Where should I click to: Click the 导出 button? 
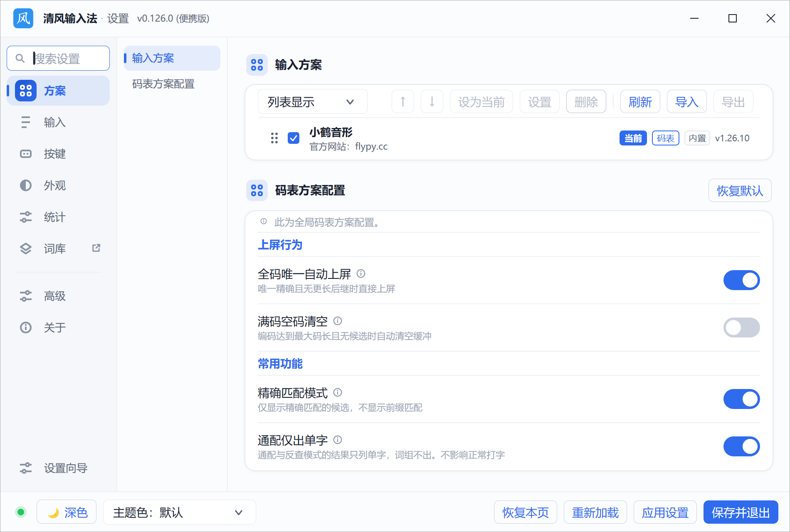pyautogui.click(x=733, y=102)
